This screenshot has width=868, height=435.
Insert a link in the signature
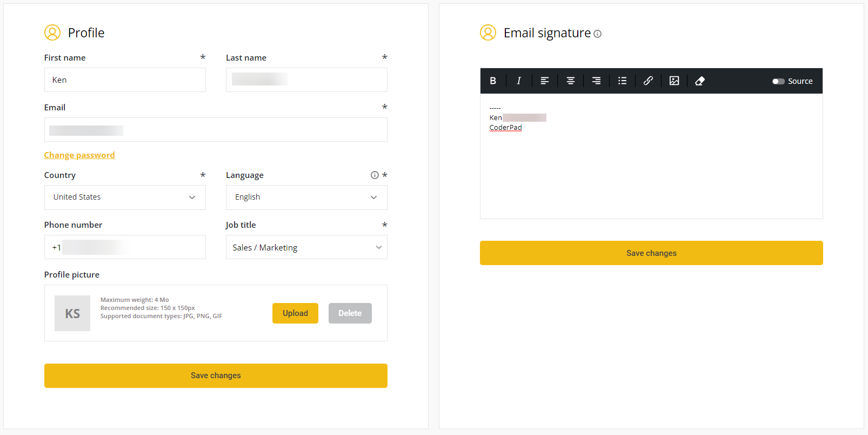648,81
